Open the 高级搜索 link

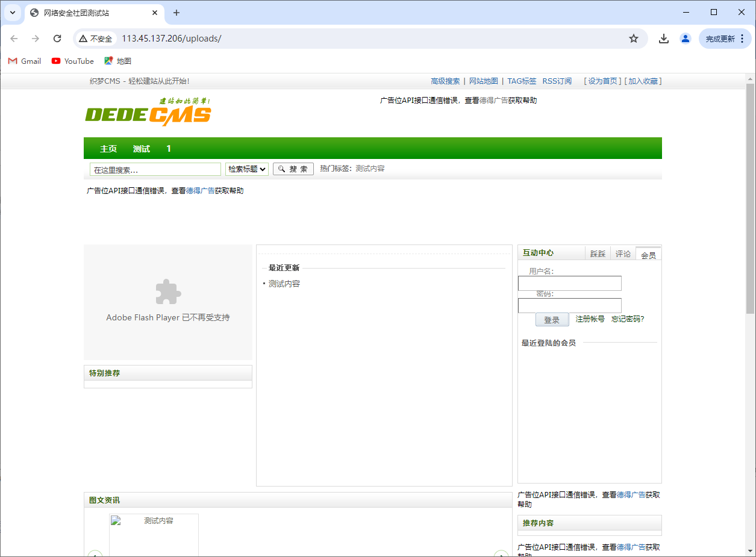445,81
